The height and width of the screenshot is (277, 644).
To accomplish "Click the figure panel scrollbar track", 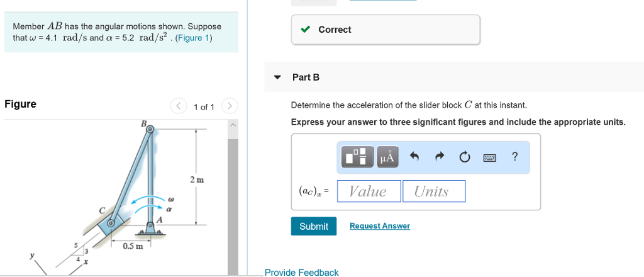I will click(x=233, y=205).
